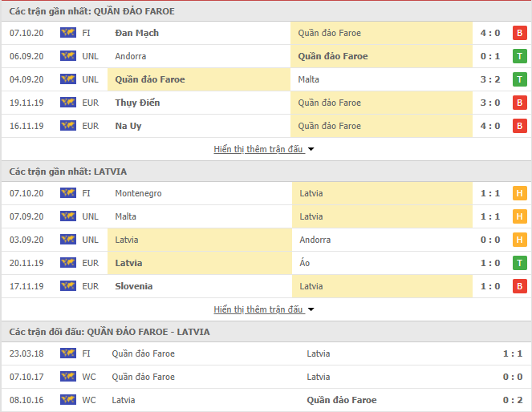Expand more Latvia matches via second dropdown arrow

(x=311, y=309)
